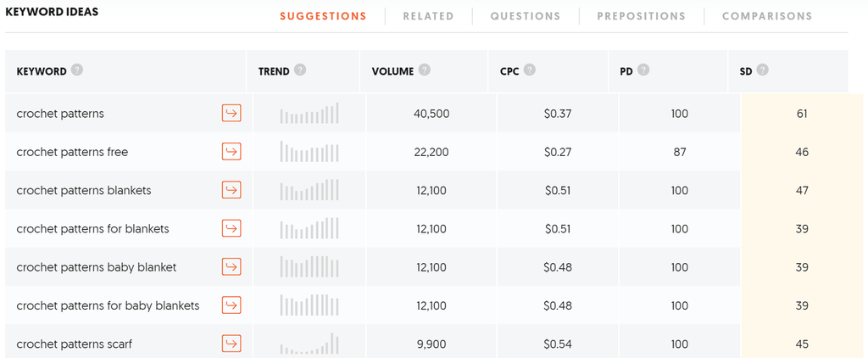868x358 pixels.
Task: Click the question mark icon next to SD
Action: pyautogui.click(x=763, y=70)
